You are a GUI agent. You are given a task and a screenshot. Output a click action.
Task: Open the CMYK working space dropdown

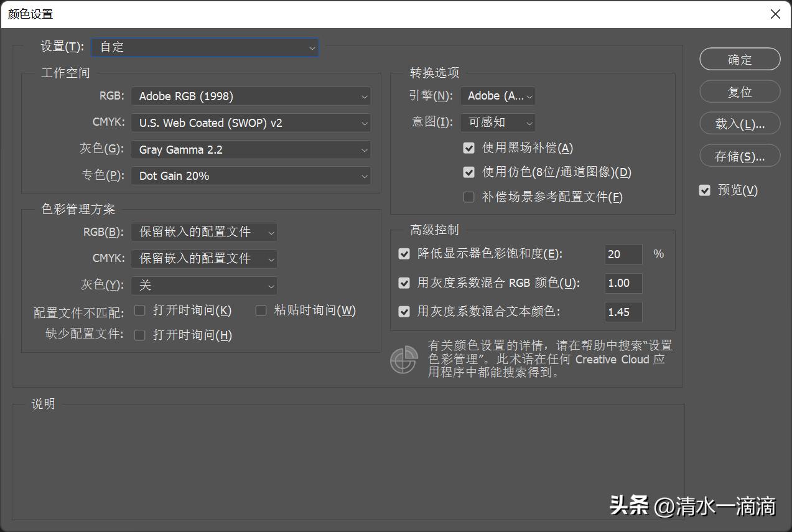click(250, 123)
